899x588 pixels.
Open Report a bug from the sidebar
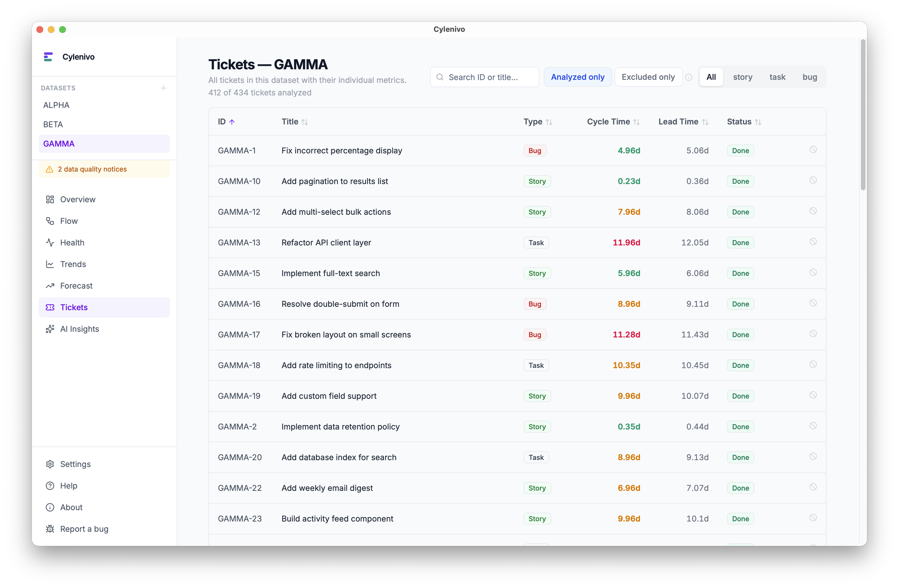click(x=84, y=529)
